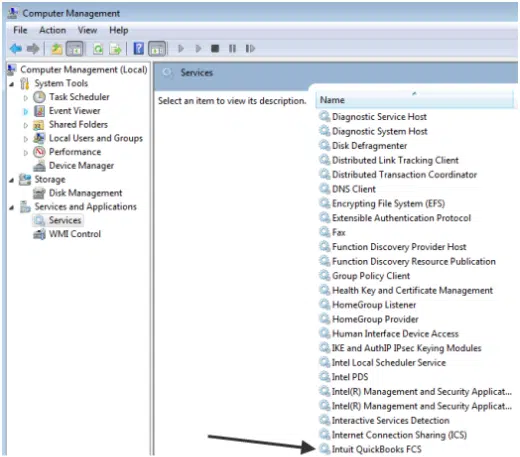The height and width of the screenshot is (457, 520).
Task: Open Disk Management in the tree
Action: (x=85, y=193)
